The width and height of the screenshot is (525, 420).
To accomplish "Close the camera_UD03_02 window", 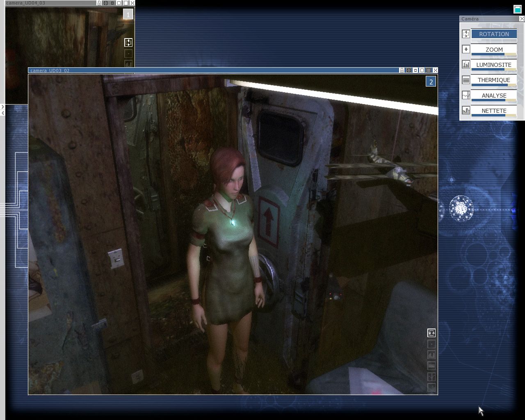I will point(436,70).
